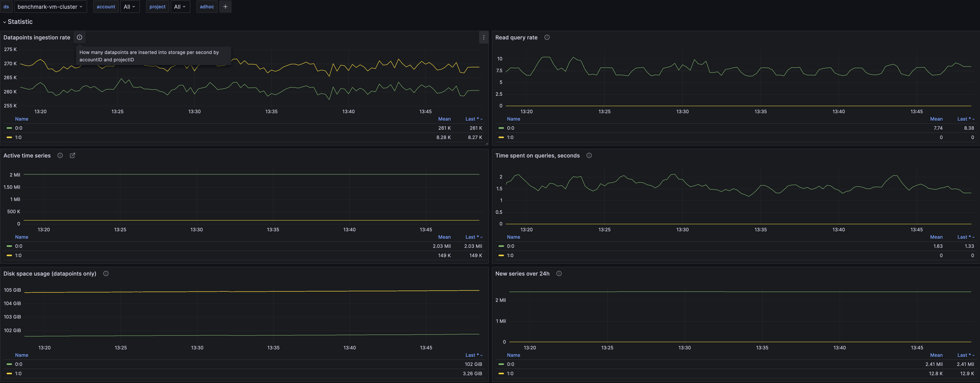Screen dimensions: 980x383
Task: Open benchmark-vm-cluster datasource dropdown
Action: pyautogui.click(x=50, y=6)
